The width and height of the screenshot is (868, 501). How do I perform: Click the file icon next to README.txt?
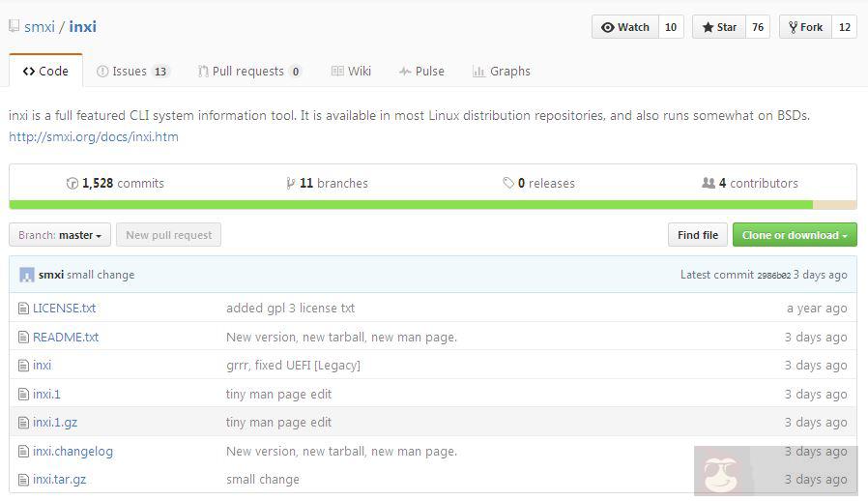(23, 337)
